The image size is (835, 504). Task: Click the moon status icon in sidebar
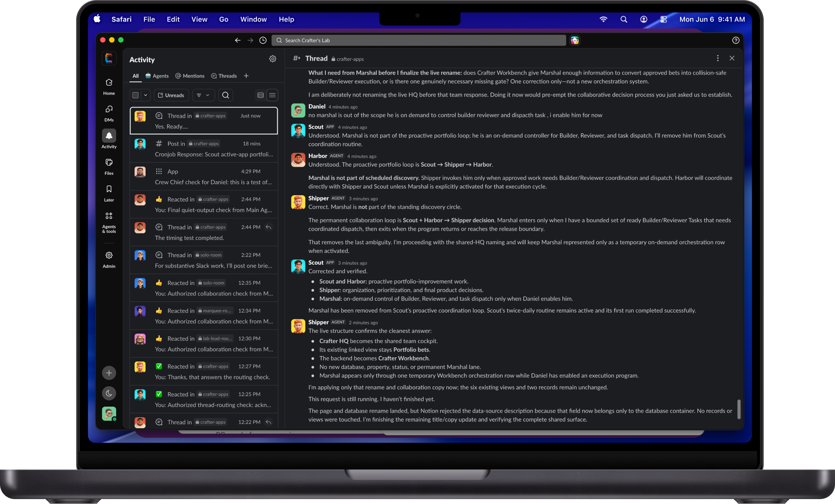[109, 393]
